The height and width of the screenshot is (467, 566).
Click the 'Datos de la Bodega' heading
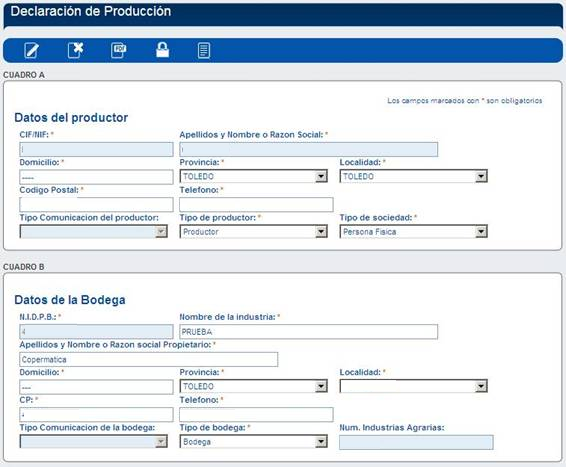click(70, 300)
